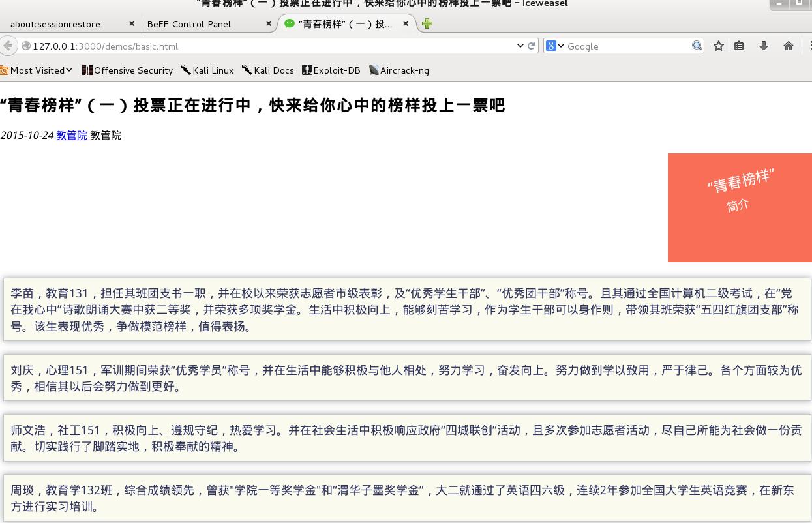Open the Offensive Security bookmark
The image size is (812, 523).
pos(128,70)
